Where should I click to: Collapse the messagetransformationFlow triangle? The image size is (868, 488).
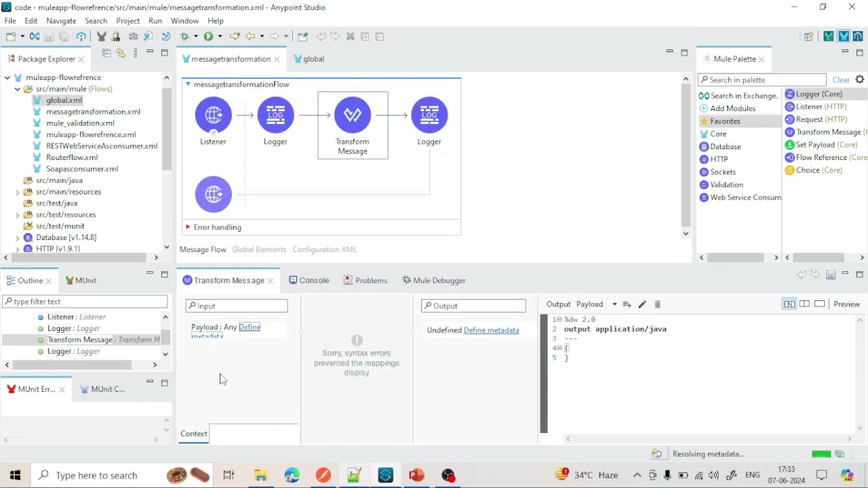coord(188,84)
